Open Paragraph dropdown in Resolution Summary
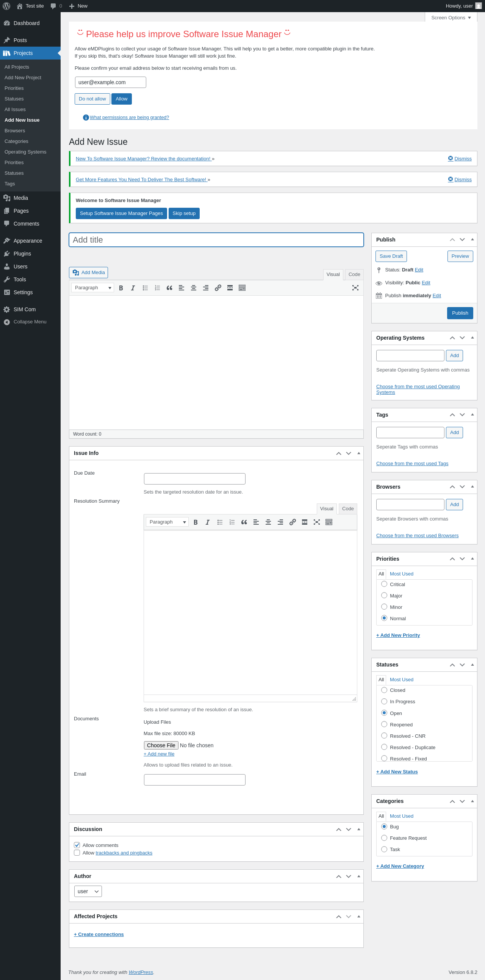Image resolution: width=485 pixels, height=980 pixels. 167,522
